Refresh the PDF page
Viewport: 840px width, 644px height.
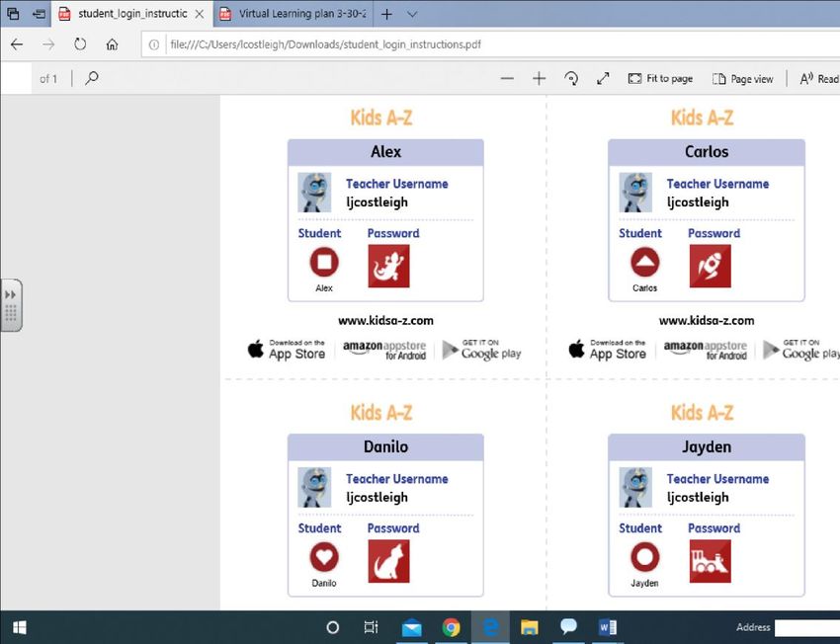(80, 44)
